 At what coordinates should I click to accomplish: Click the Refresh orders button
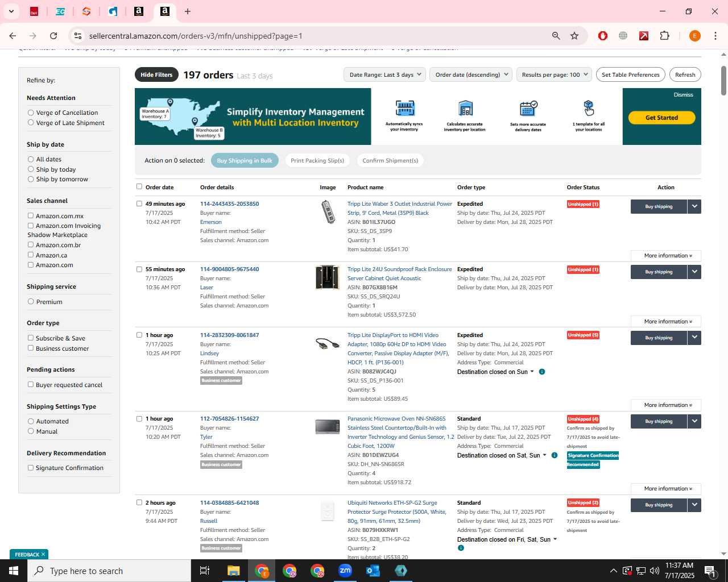point(685,74)
